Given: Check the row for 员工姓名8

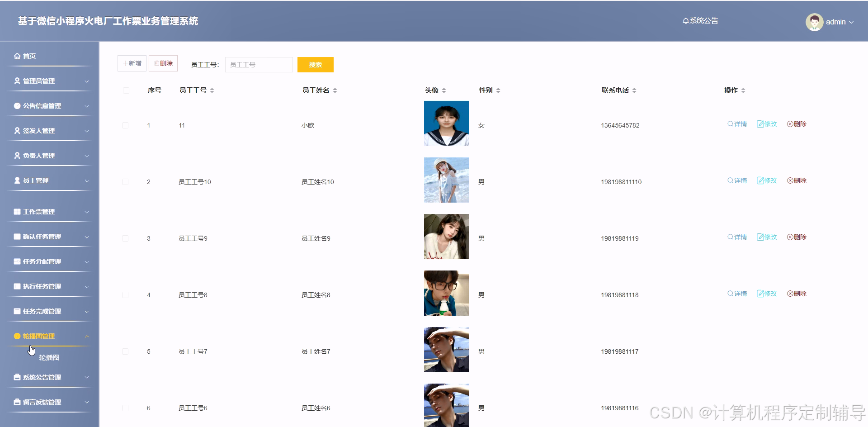Looking at the screenshot, I should [x=125, y=295].
